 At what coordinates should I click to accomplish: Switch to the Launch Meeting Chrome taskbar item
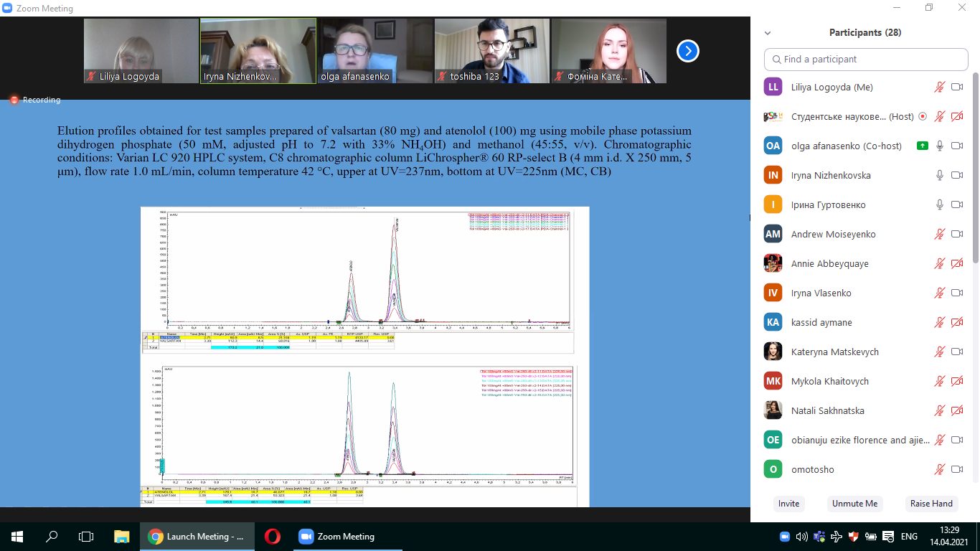pos(197,536)
